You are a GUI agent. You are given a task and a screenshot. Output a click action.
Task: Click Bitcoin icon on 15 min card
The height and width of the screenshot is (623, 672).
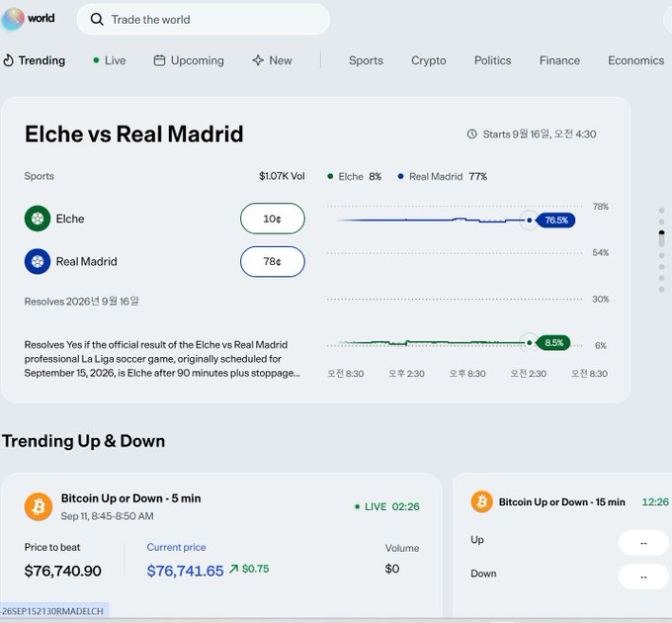tap(481, 501)
